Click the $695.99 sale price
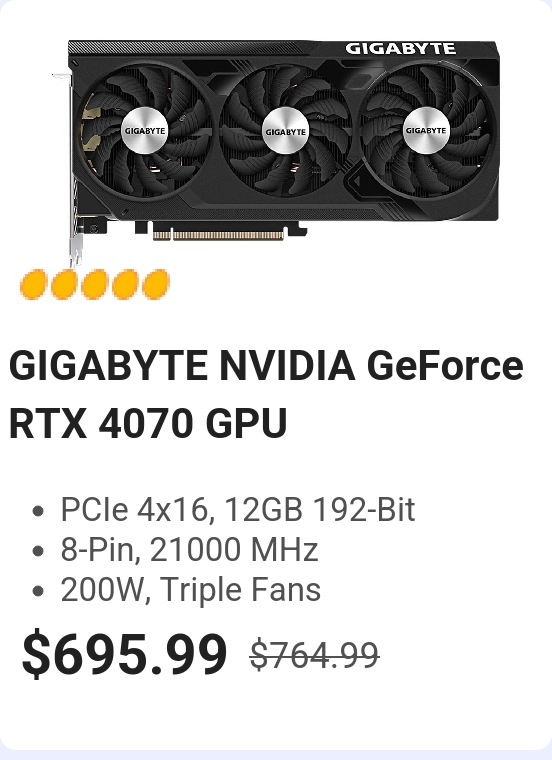Viewport: 552px width, 760px height. [x=125, y=653]
